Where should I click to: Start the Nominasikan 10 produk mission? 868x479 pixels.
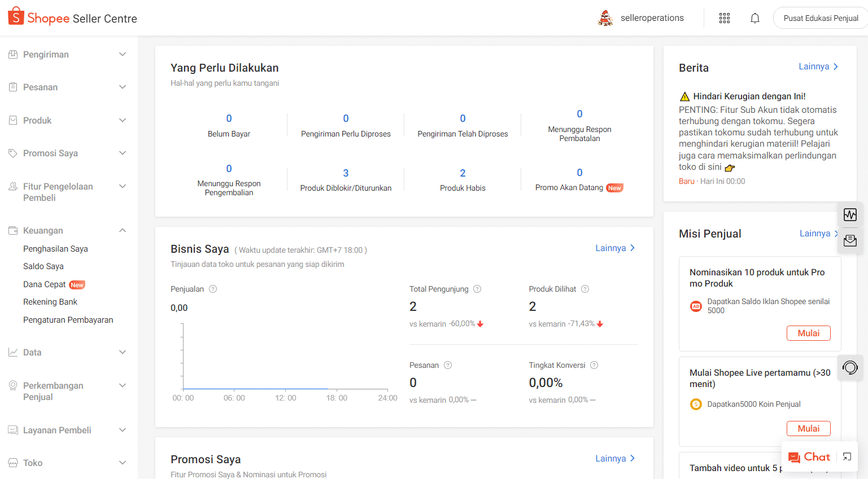tap(809, 333)
